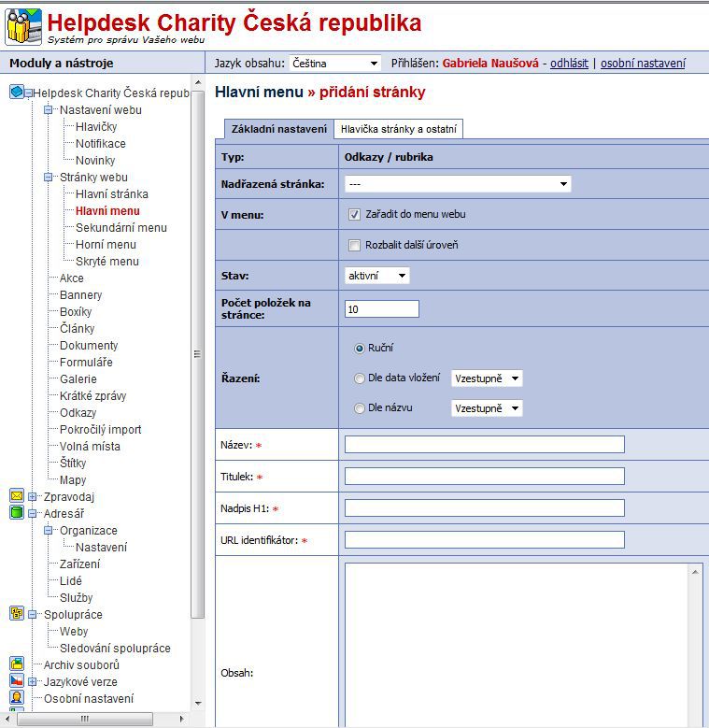Switch to the Základní nastavení tab
709x728 pixels.
(279, 129)
